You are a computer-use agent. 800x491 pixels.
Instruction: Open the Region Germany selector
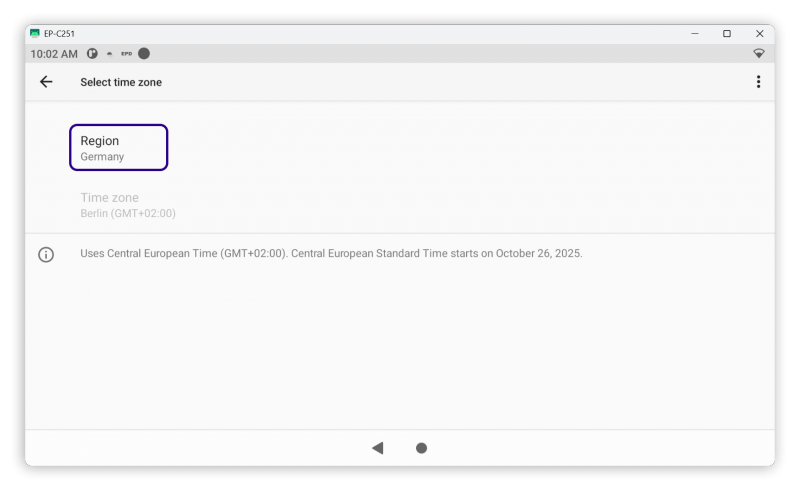click(118, 148)
